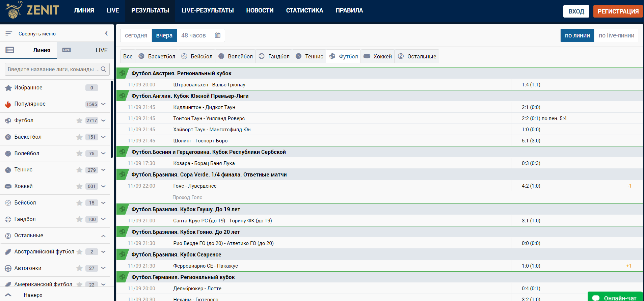Collapse the Остальные section chevron

tap(103, 236)
